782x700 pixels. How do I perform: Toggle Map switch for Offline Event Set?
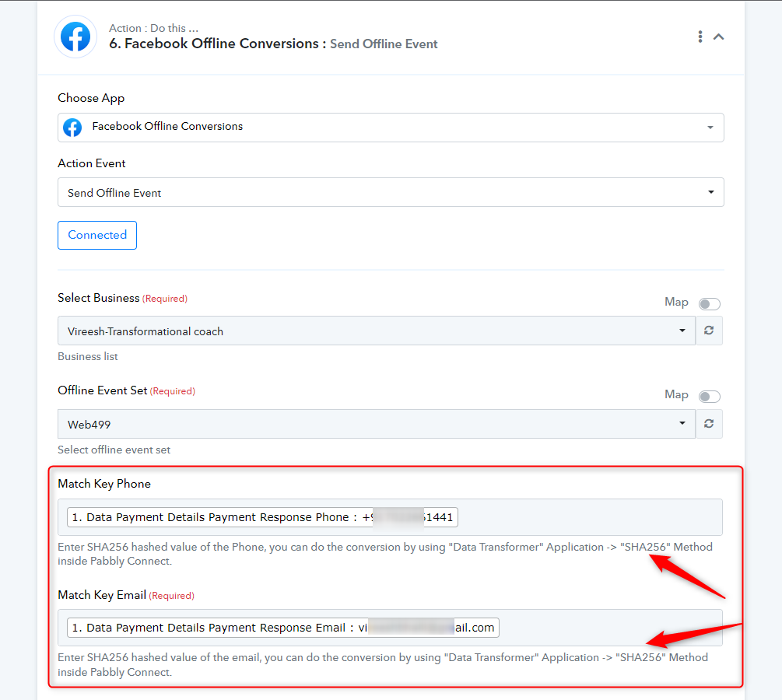pos(709,397)
